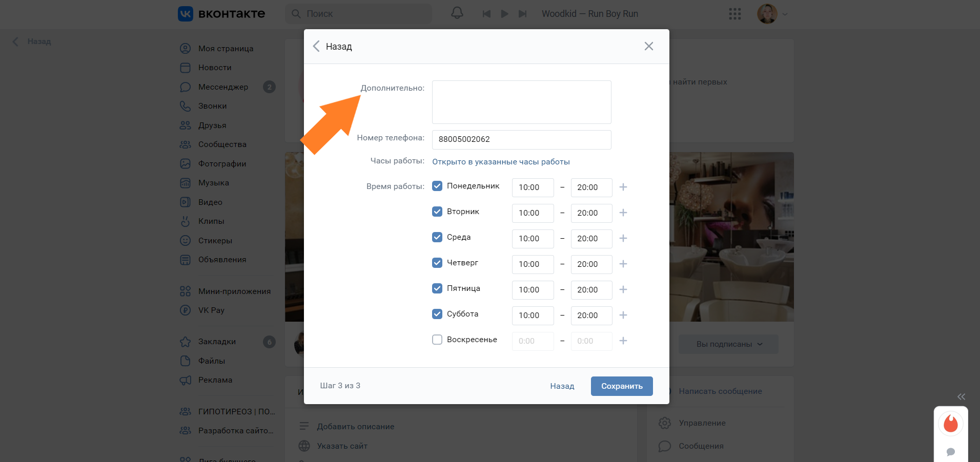
Task: Click the Музыка sidebar icon
Action: click(185, 183)
